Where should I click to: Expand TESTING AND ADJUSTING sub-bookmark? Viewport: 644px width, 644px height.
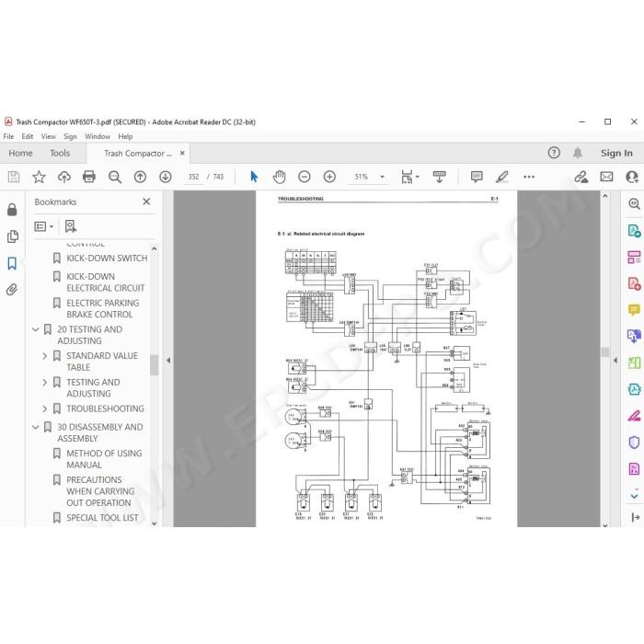coord(45,383)
